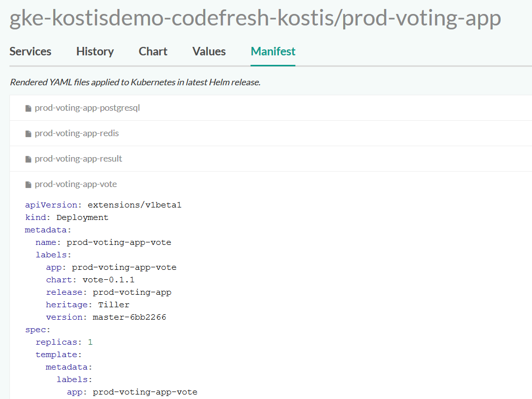The height and width of the screenshot is (399, 532).
Task: Click the file icon beside prod-voting-app-postgresql
Action: pos(28,108)
